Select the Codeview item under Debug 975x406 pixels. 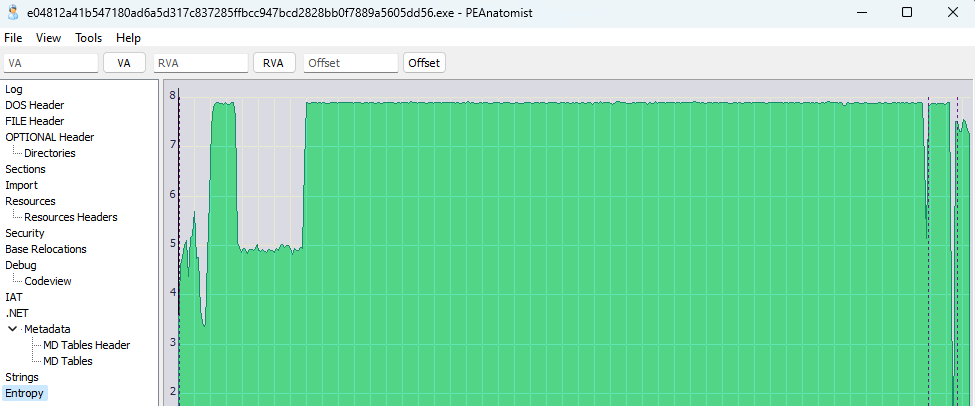(x=48, y=281)
